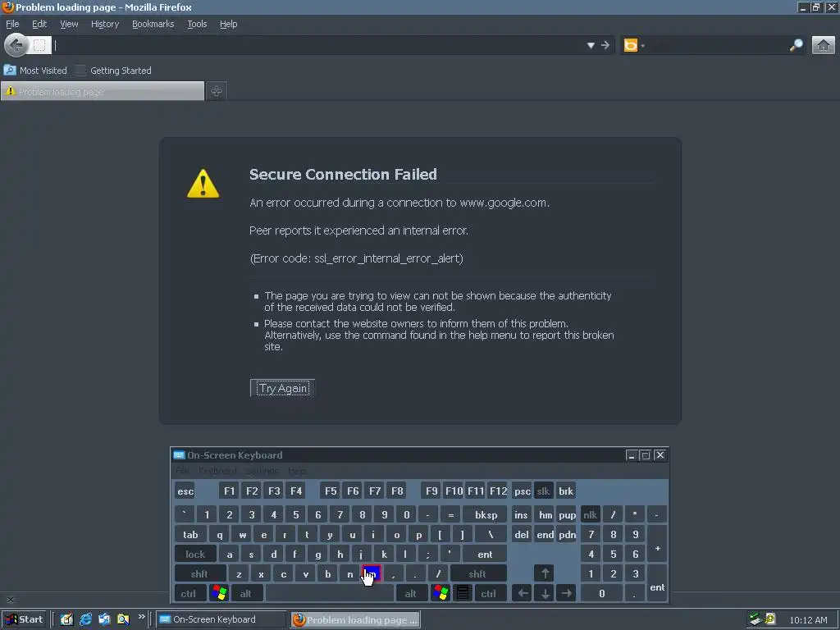Open a new tab with plus button

[217, 91]
